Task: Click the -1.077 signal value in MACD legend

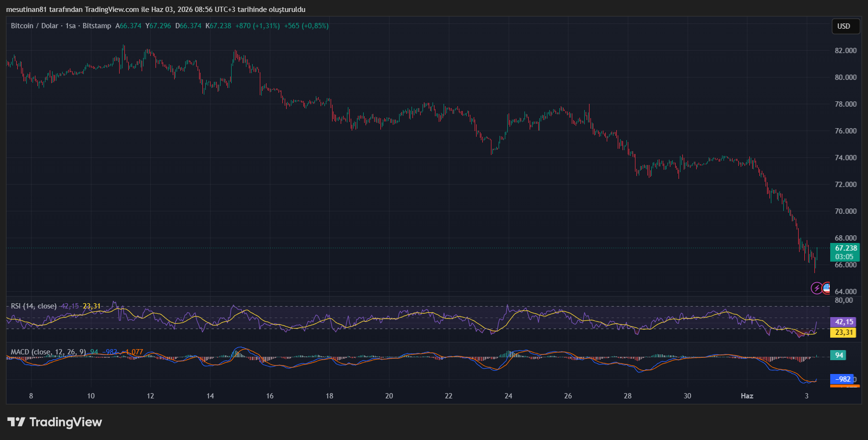Action: pos(132,352)
